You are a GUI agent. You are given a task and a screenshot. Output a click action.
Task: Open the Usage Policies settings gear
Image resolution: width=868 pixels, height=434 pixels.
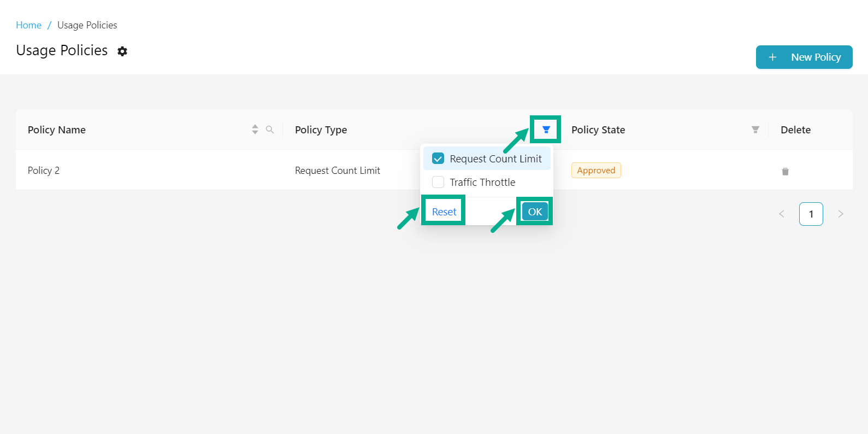(x=122, y=51)
